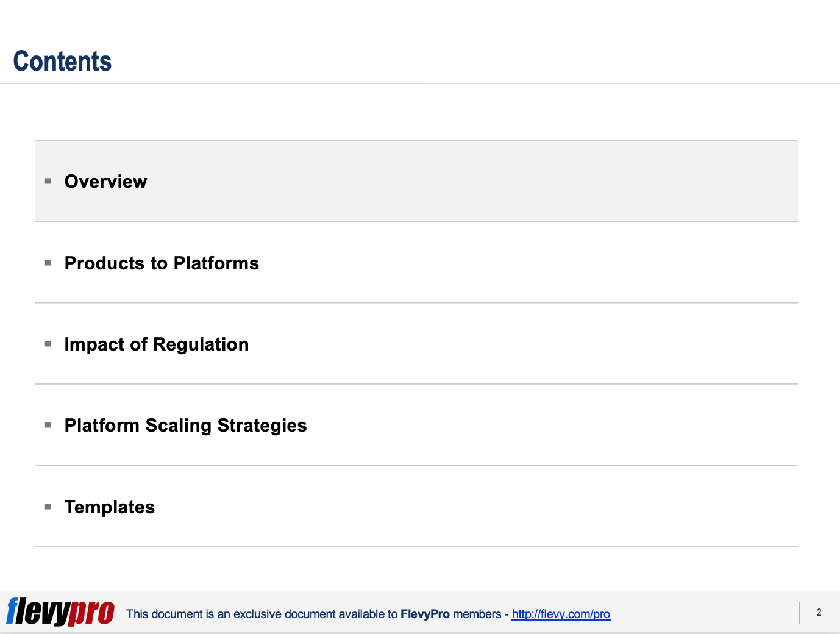
Task: Click the bullet beside Impact of Regulation
Action: pos(48,344)
